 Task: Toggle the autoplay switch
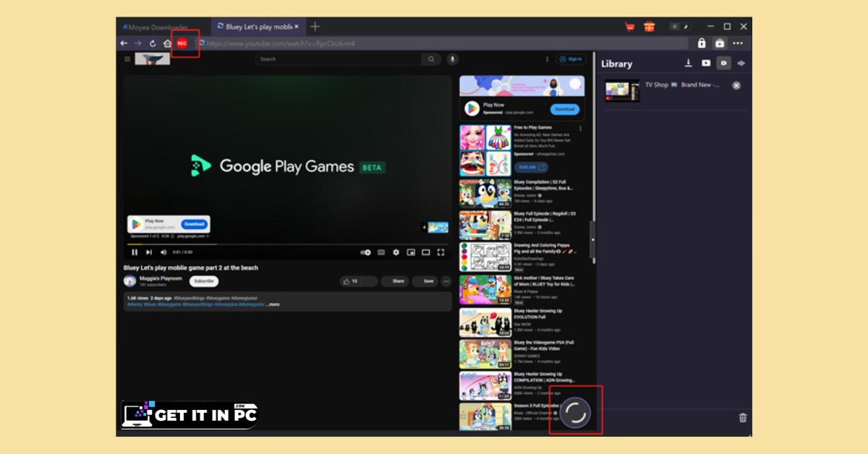coord(365,252)
